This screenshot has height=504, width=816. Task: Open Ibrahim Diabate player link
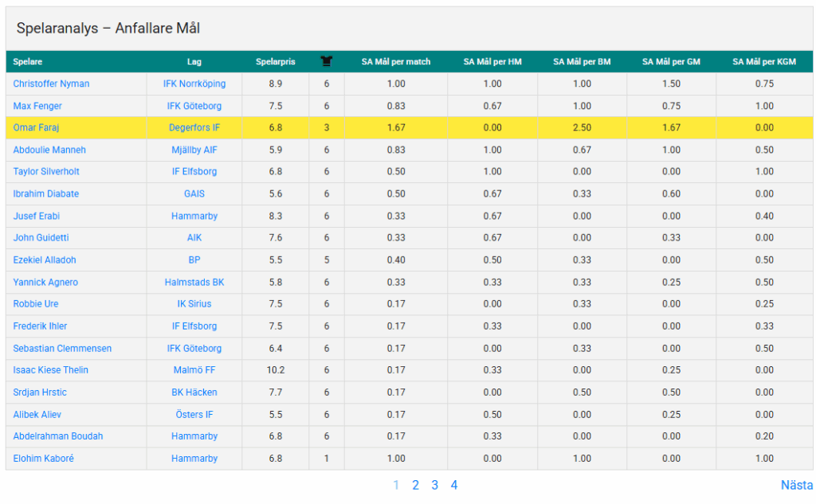tap(45, 193)
